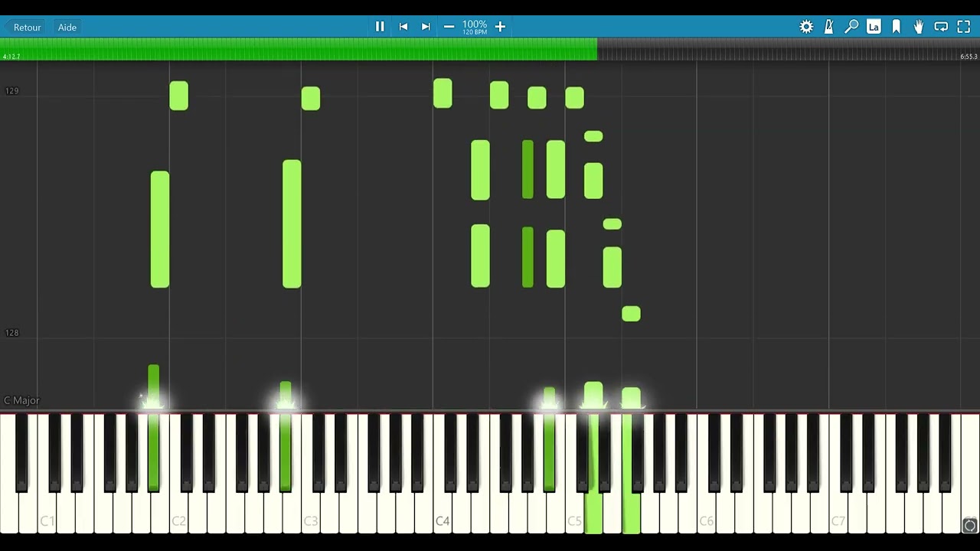Click the total time 6:55.3 label
This screenshot has height=551, width=980.
pos(969,57)
